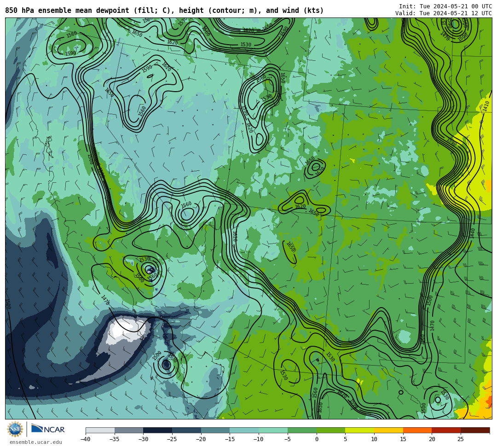Screen dimensions: 497x448
Task: Click the '-10' colorbar tick label
Action: tap(259, 439)
